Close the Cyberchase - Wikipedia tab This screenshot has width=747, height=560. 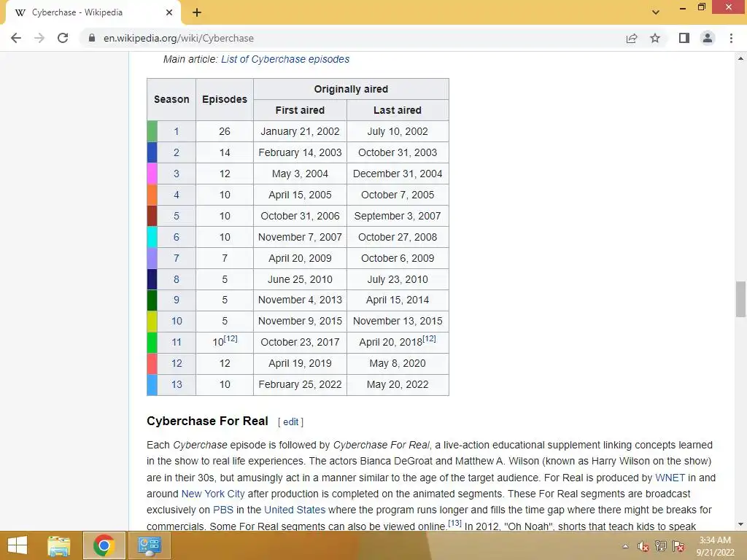click(169, 13)
